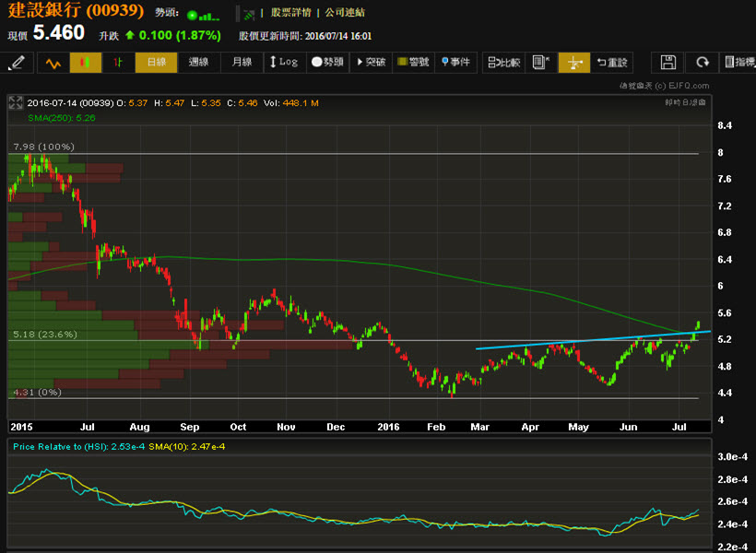Click the 建設銀行 (00939) stock title
756x553 pixels.
click(76, 11)
